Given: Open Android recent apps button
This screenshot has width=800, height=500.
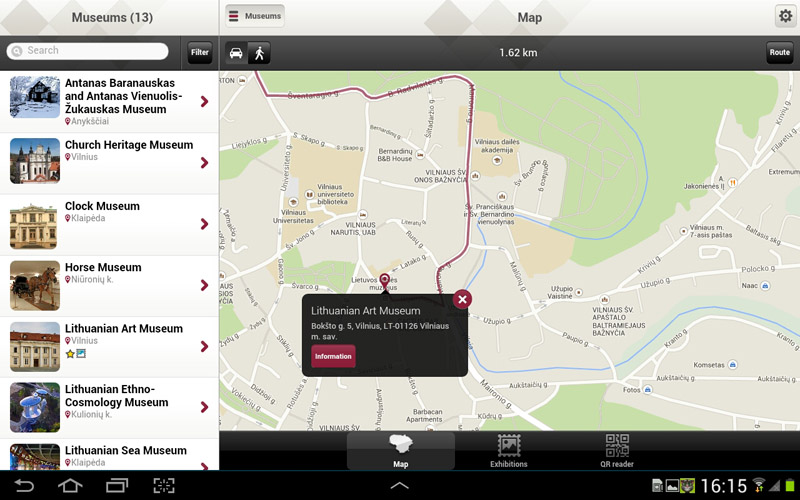Looking at the screenshot, I should click(x=117, y=485).
